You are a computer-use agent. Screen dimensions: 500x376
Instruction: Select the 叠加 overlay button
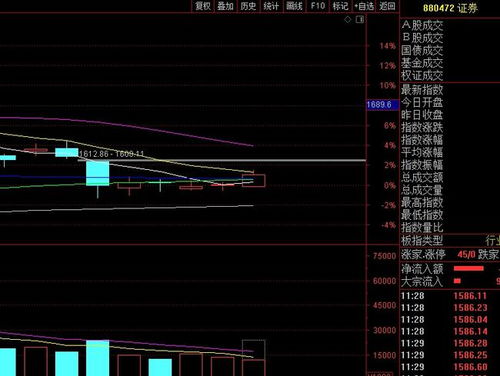225,6
